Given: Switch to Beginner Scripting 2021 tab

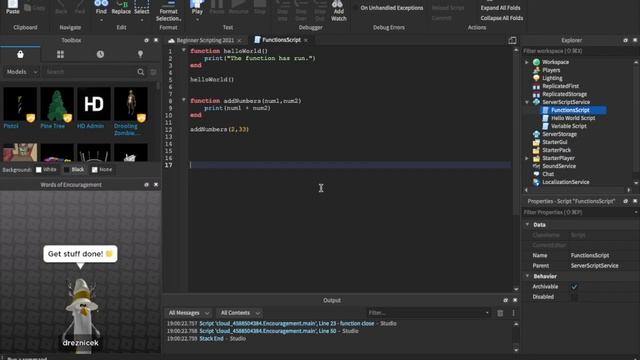Looking at the screenshot, I should coord(205,40).
